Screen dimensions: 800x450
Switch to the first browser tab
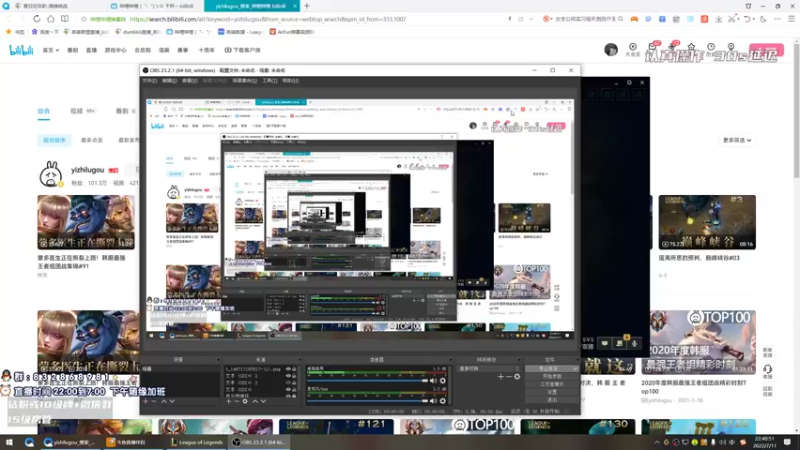tap(54, 6)
